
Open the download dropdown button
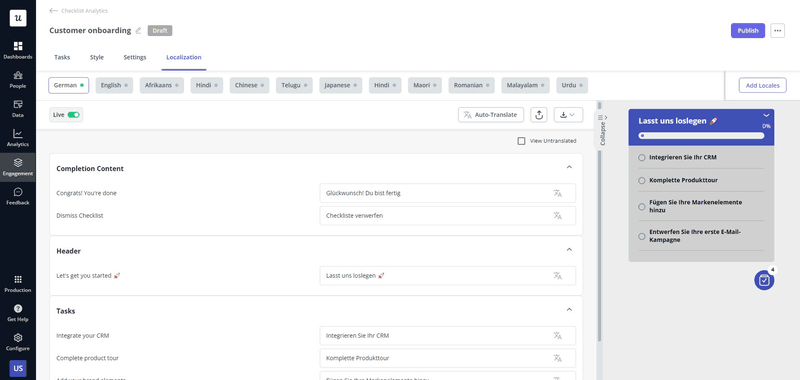click(x=568, y=115)
